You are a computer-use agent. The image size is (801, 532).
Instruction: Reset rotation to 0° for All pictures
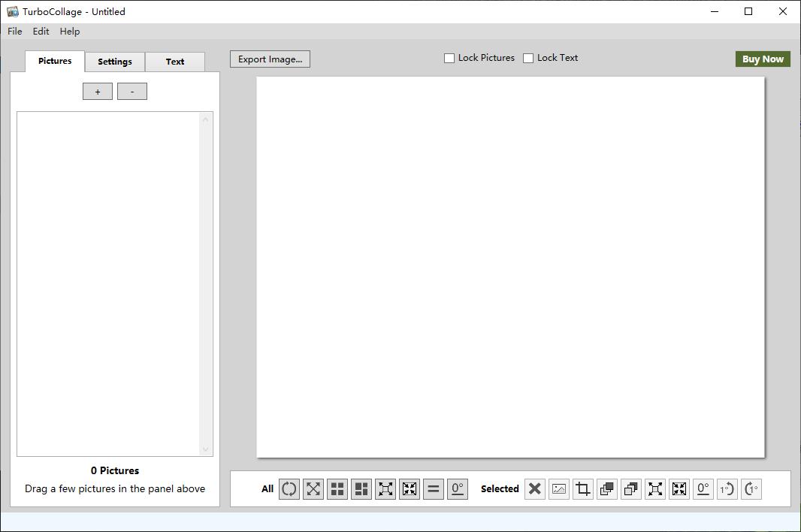point(457,489)
